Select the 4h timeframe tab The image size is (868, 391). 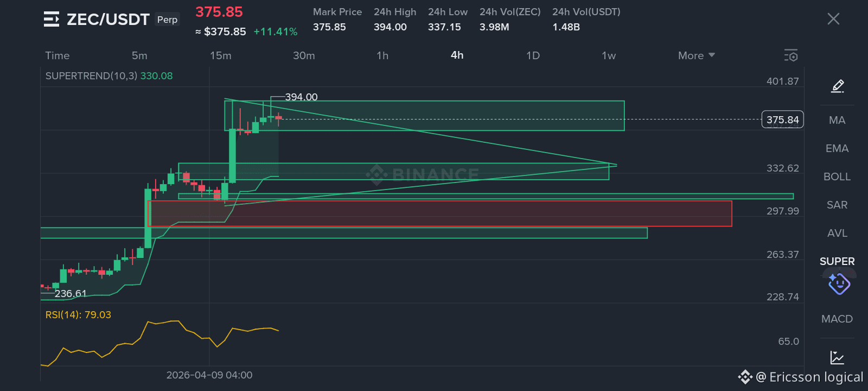457,55
